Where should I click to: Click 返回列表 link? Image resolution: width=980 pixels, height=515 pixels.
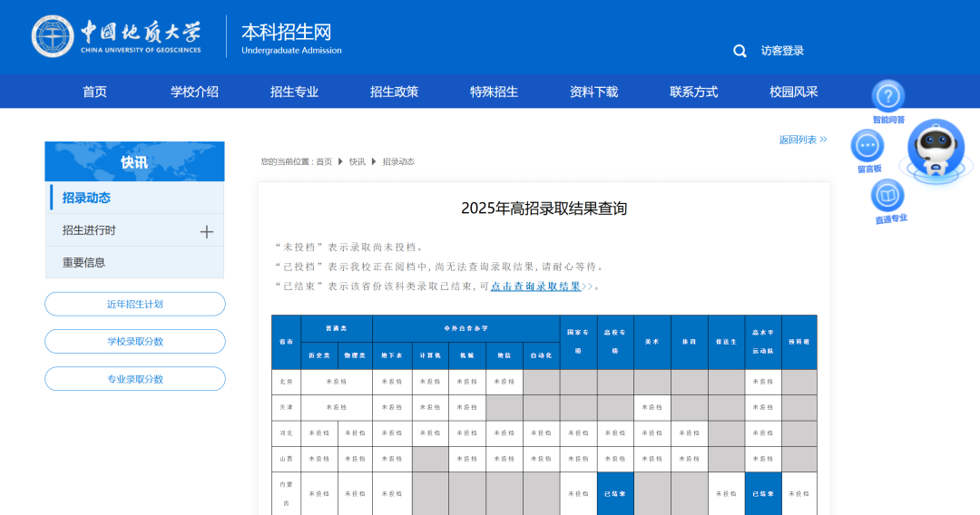point(802,140)
